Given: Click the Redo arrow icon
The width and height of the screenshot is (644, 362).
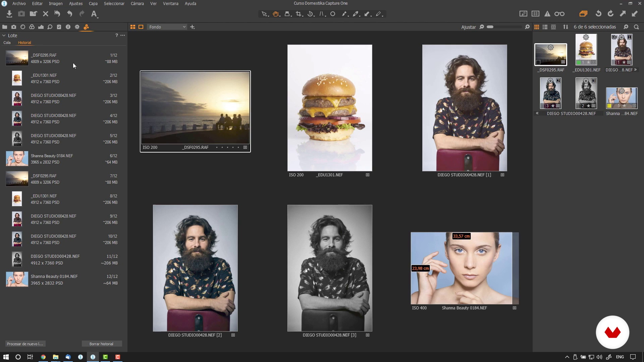Looking at the screenshot, I should point(82,14).
